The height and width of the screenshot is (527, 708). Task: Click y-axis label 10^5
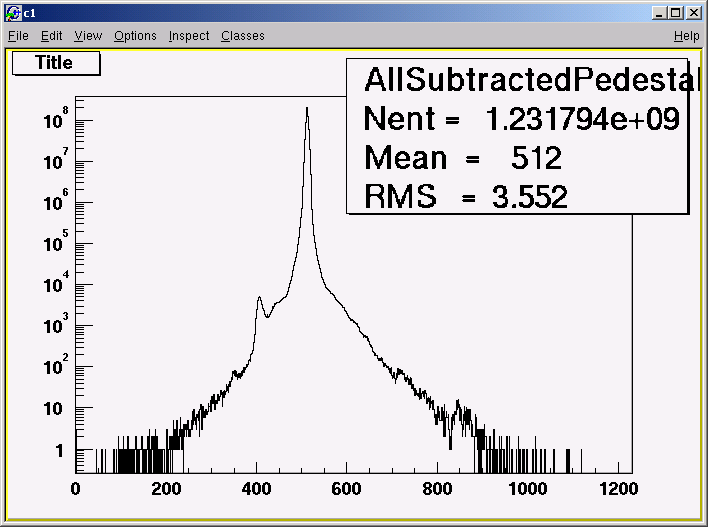[56, 241]
